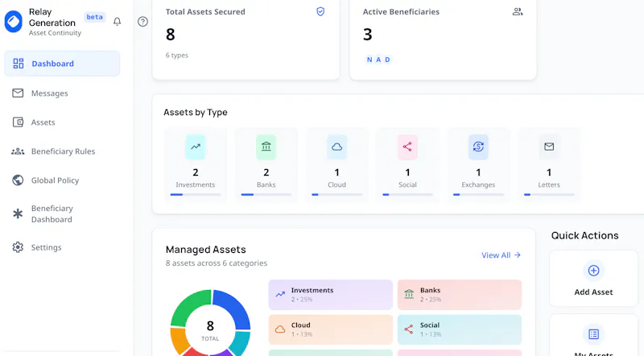Click the green donut chart segment
Viewport: 644px width, 356px height.
188,305
